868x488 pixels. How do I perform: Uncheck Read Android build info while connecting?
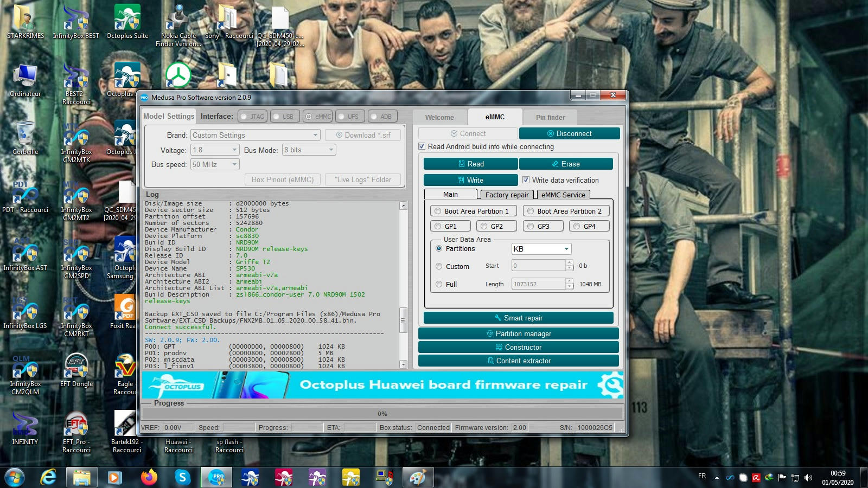[422, 146]
